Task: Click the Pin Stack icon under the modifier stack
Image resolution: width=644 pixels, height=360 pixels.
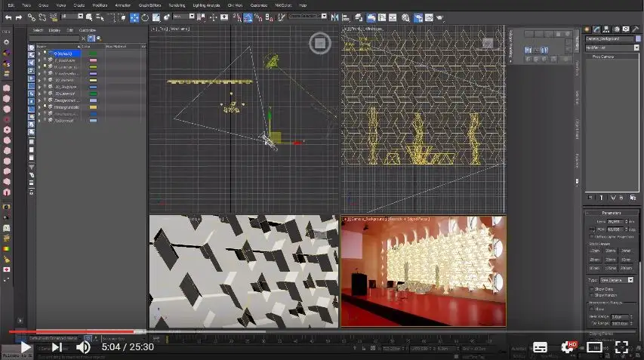Action: point(590,198)
